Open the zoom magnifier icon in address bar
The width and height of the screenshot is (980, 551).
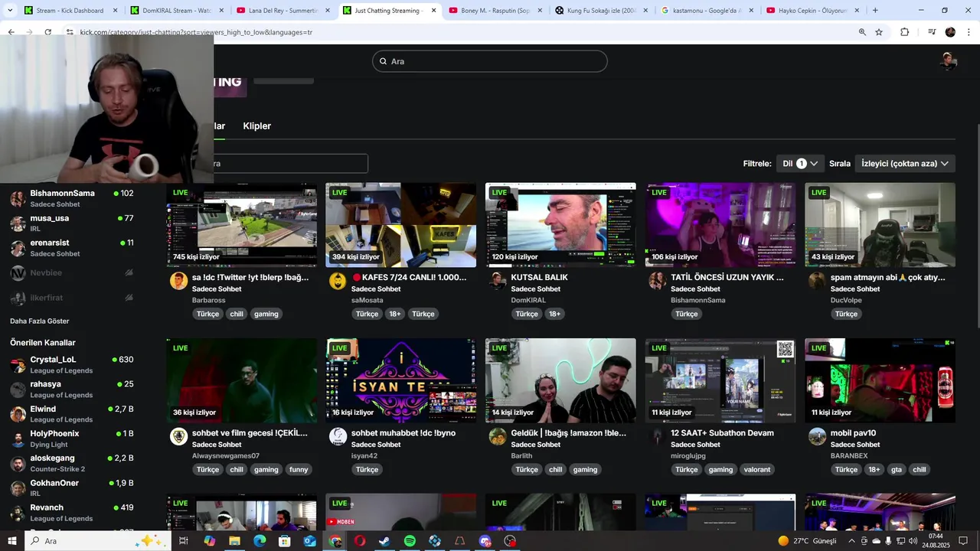pyautogui.click(x=862, y=32)
